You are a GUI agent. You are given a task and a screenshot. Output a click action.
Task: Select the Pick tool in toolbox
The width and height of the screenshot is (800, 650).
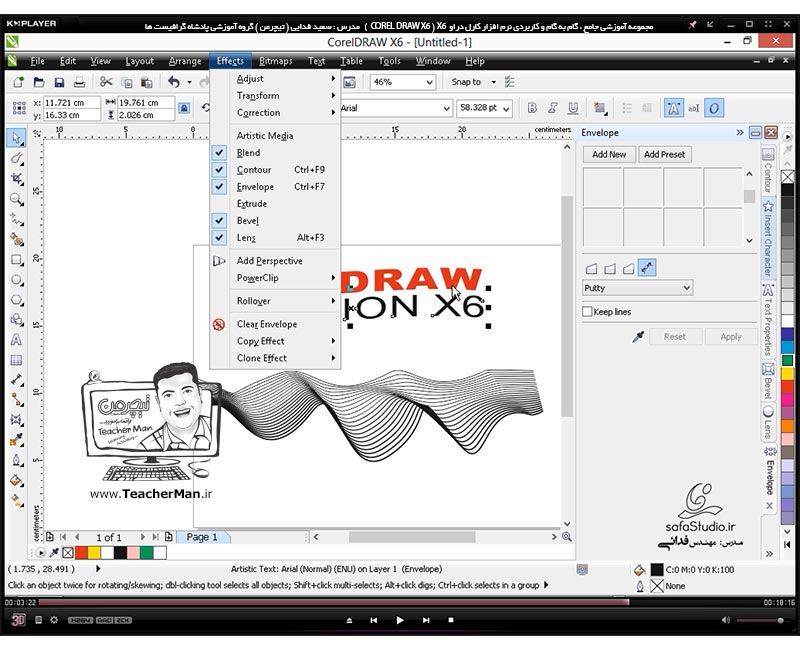pos(17,138)
